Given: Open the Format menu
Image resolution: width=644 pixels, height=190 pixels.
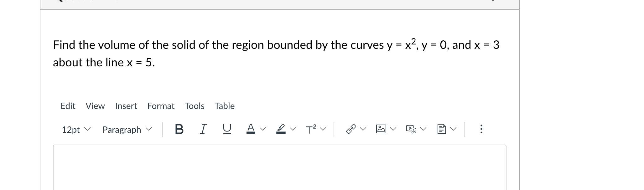Looking at the screenshot, I should 161,106.
